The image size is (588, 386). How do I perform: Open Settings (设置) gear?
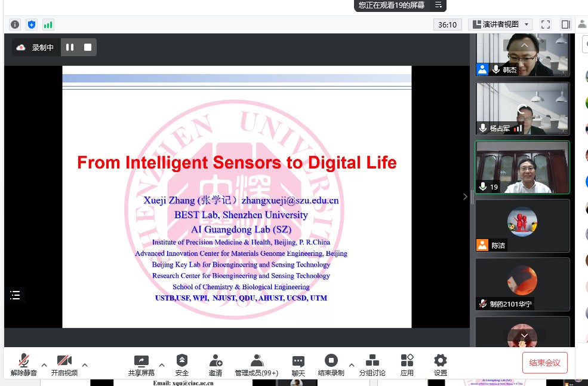440,364
